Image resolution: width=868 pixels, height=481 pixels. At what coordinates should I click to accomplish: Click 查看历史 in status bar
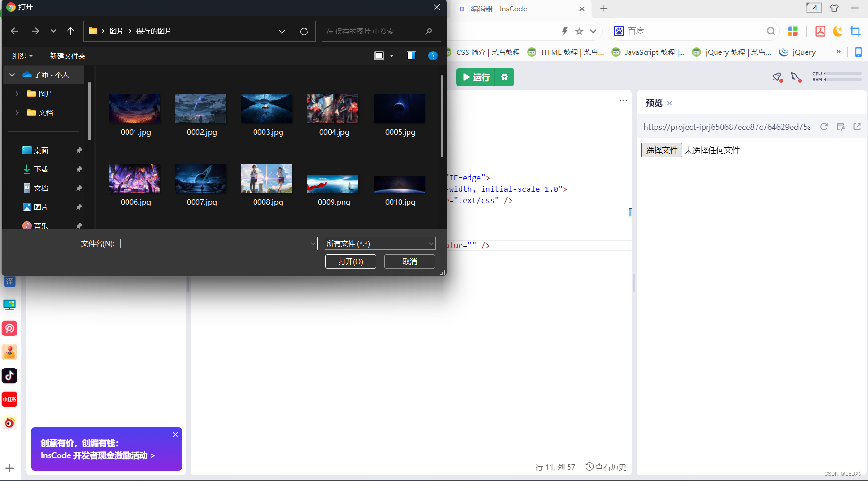tap(606, 467)
